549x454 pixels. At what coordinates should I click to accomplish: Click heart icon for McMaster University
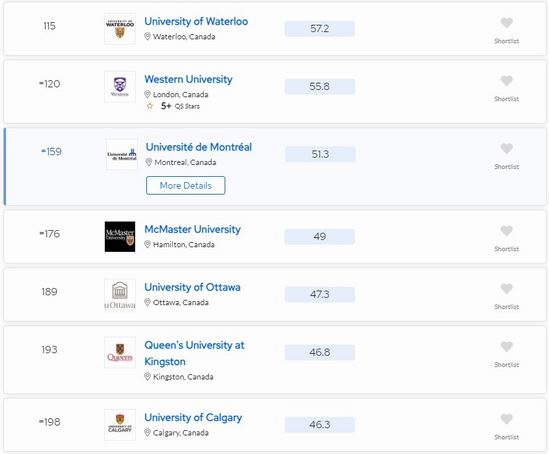(506, 231)
